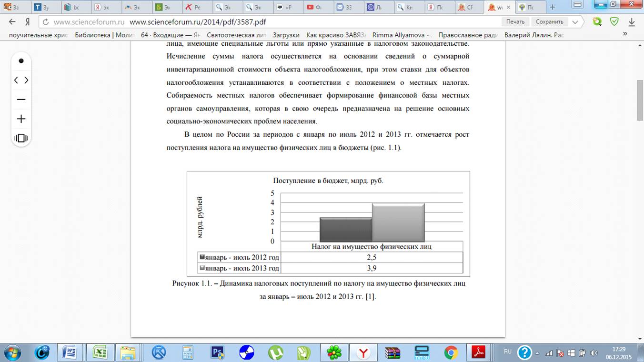Open Microsoft Word from the taskbar
The height and width of the screenshot is (362, 644).
[71, 352]
